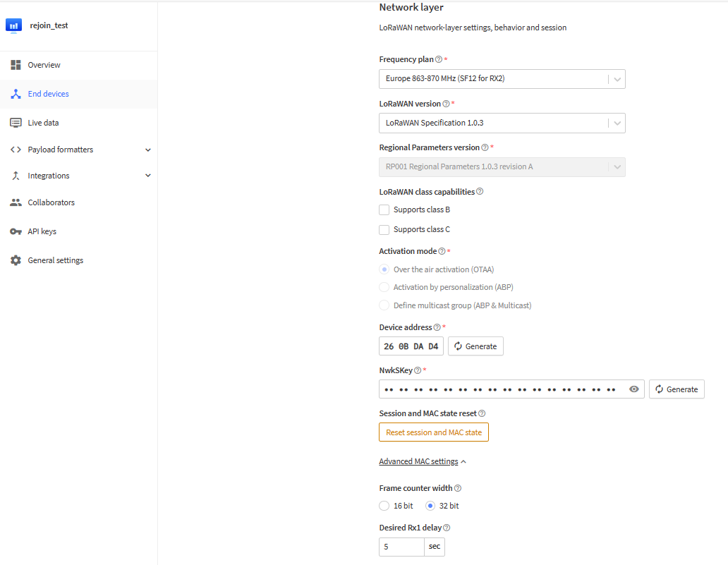
Task: Enable the Supports class B checkbox
Action: (x=384, y=209)
